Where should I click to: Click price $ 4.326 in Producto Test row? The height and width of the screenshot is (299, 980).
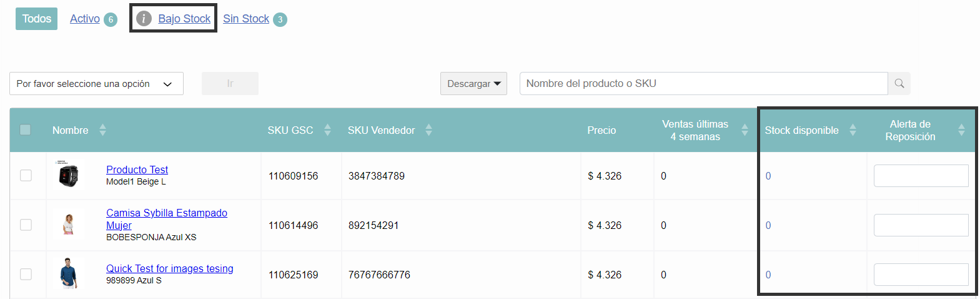click(x=605, y=176)
